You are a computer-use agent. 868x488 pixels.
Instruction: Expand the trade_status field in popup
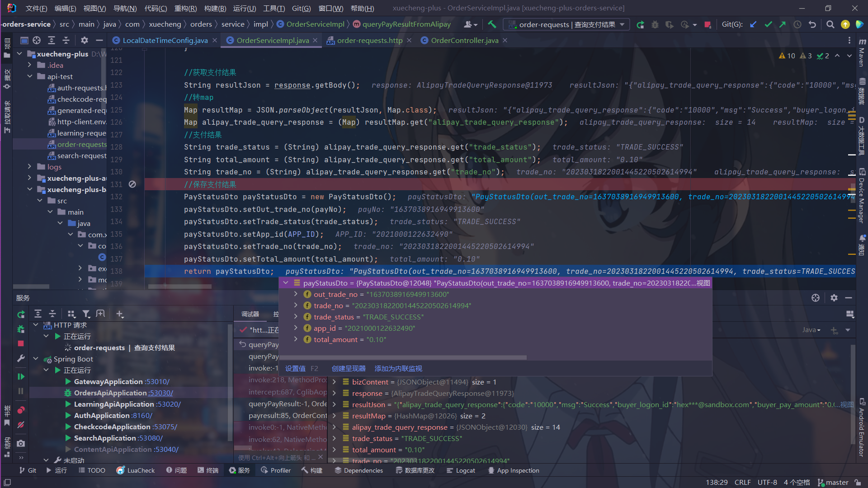296,317
